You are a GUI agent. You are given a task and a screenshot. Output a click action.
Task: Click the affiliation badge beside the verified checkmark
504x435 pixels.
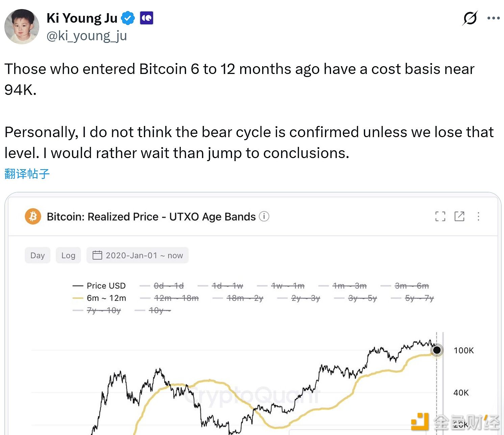(147, 18)
